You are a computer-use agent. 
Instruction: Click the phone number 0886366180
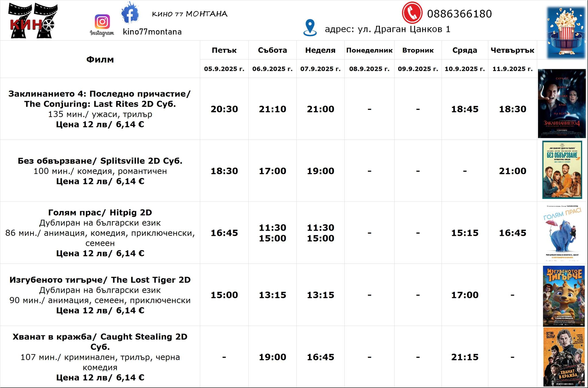pos(459,14)
